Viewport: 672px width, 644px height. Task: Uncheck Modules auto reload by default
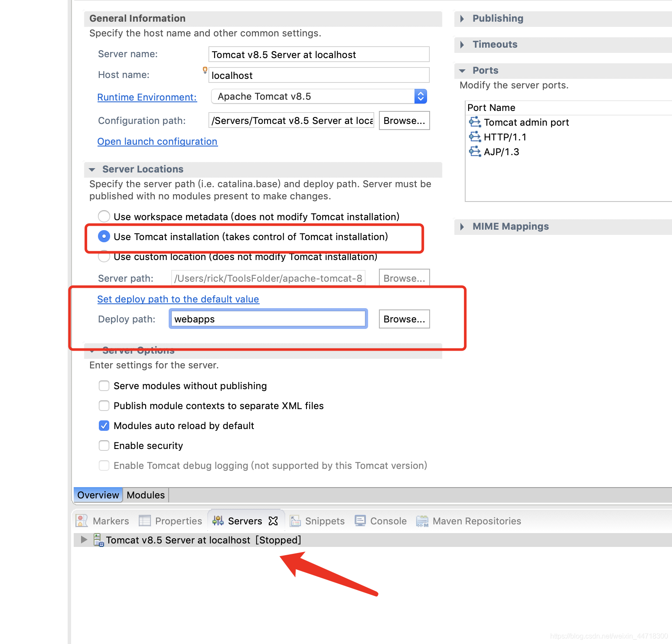104,425
